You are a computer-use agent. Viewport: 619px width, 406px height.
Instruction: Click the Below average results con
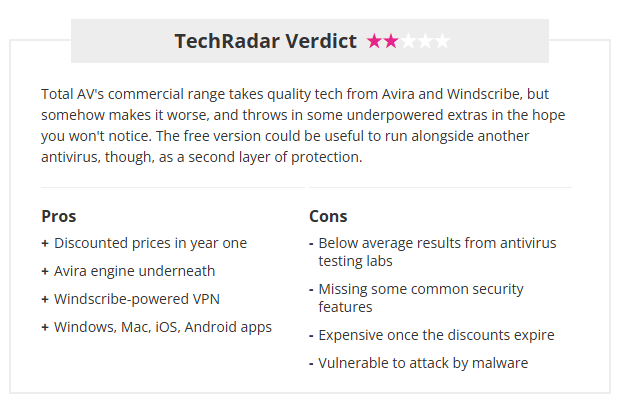[436, 252]
